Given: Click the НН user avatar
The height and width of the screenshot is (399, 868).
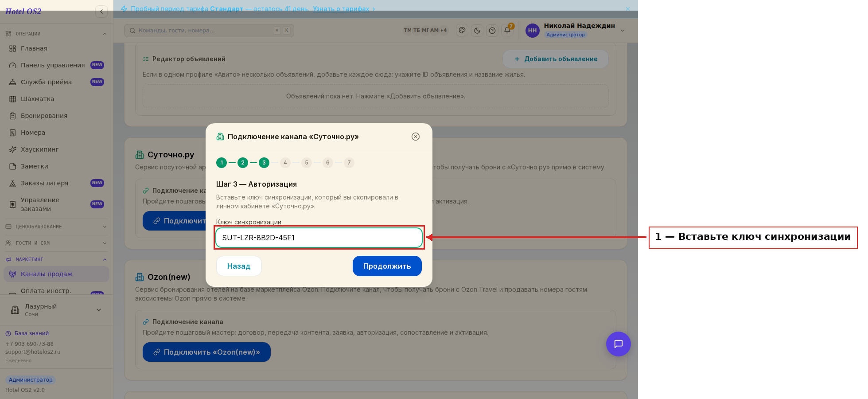Looking at the screenshot, I should coord(533,31).
